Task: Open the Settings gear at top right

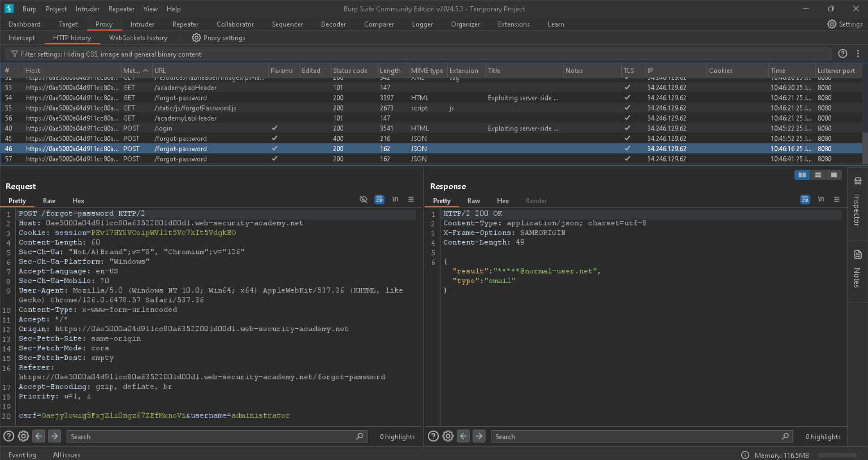Action: [x=831, y=24]
